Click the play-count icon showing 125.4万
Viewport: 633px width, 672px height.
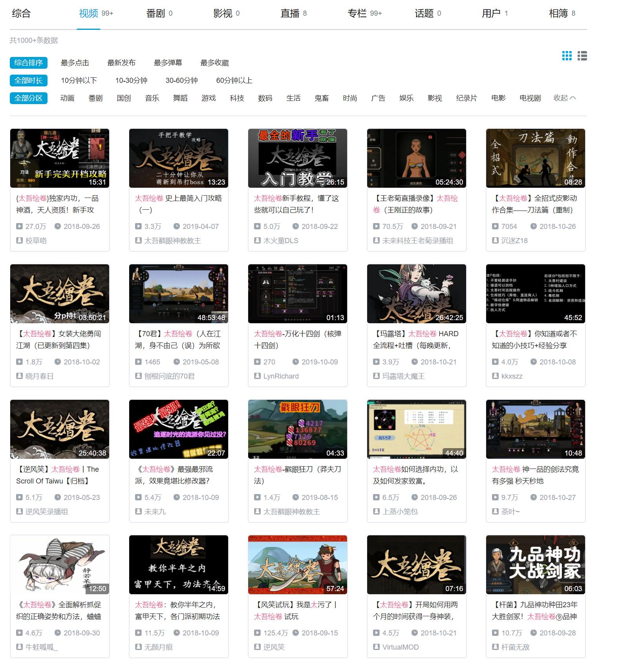257,633
